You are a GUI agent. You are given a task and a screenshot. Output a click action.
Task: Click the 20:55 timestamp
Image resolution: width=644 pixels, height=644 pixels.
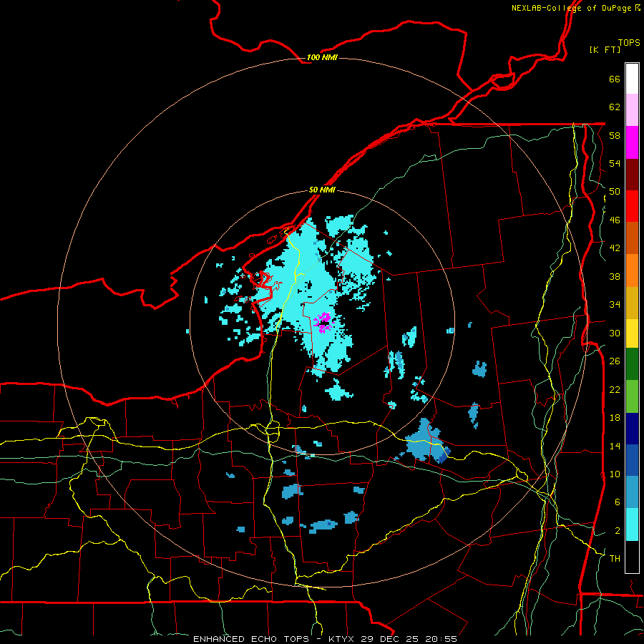pos(441,639)
